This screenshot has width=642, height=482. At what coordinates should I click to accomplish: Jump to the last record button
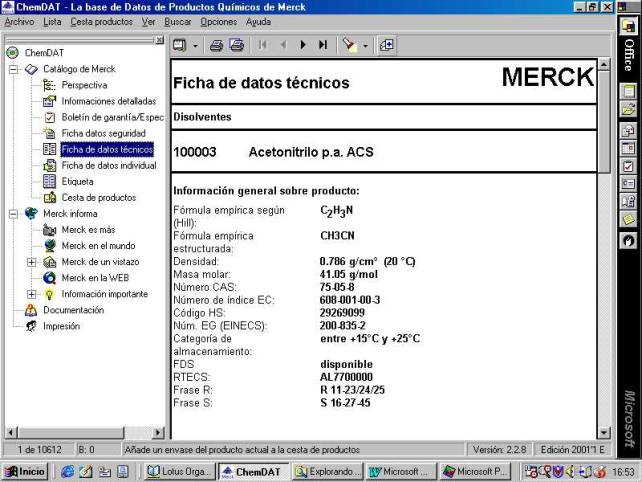click(323, 45)
